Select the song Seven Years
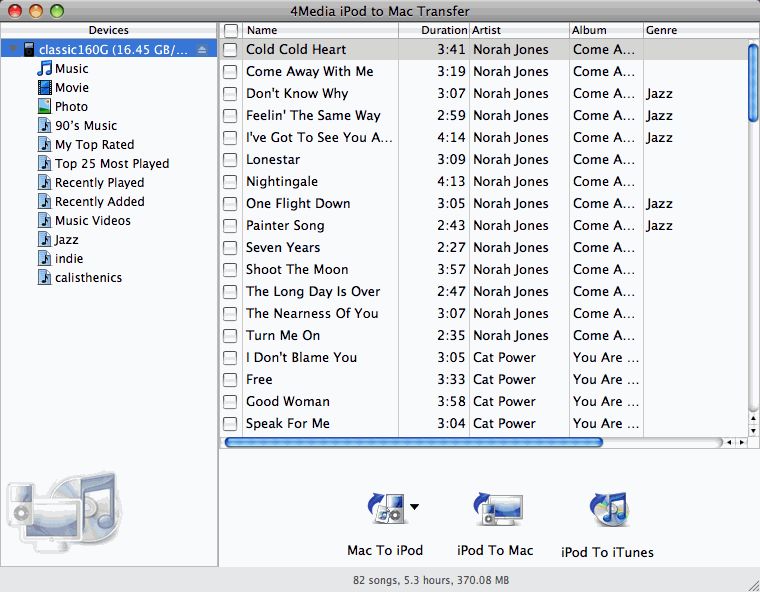The image size is (760, 592). (x=283, y=247)
